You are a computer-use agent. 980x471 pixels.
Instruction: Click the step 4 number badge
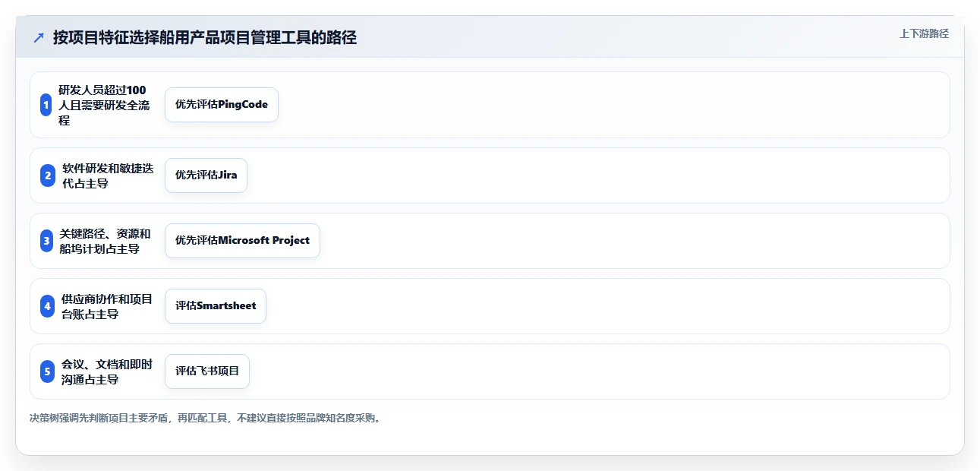(47, 306)
